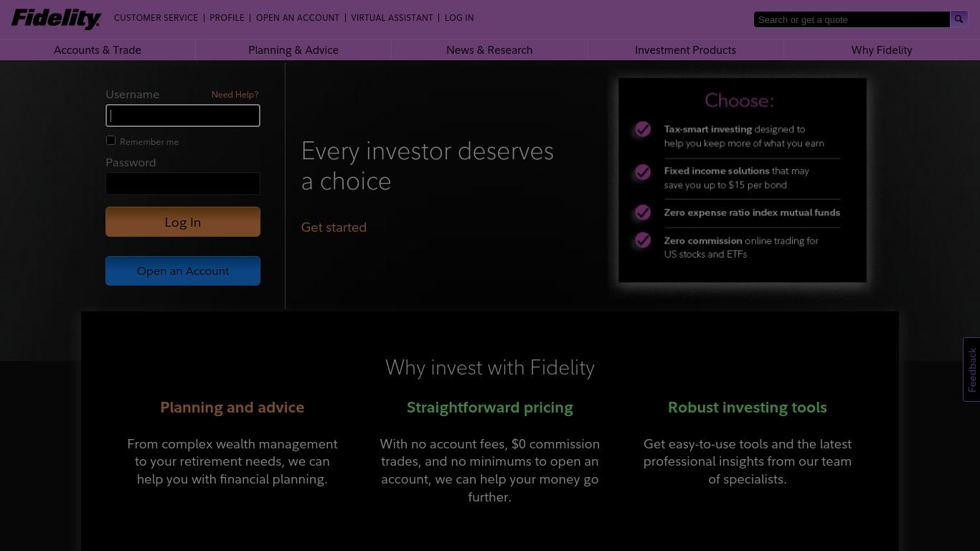
Task: Open the Why Fidelity menu
Action: pyautogui.click(x=882, y=50)
